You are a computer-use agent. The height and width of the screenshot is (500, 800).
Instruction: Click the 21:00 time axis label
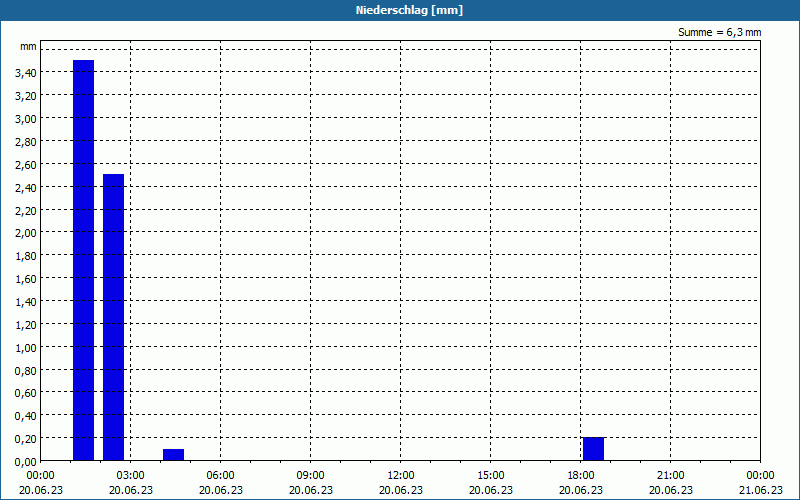670,476
